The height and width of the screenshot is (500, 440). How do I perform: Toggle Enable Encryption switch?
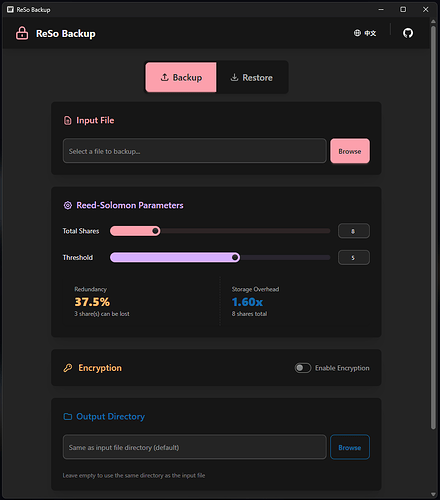point(303,368)
